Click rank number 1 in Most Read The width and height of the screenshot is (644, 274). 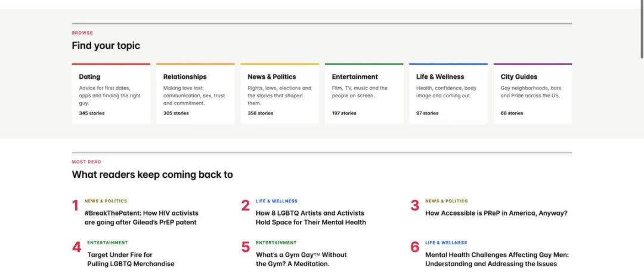coord(75,206)
